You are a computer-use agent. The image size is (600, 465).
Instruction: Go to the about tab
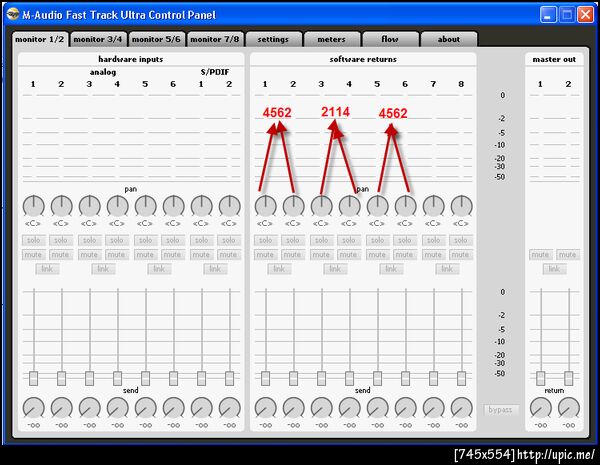448,39
